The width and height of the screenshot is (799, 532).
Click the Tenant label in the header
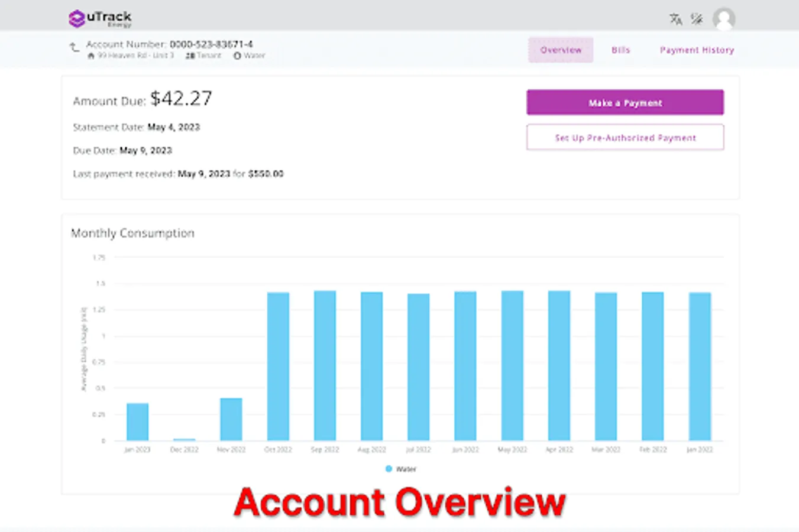click(209, 56)
